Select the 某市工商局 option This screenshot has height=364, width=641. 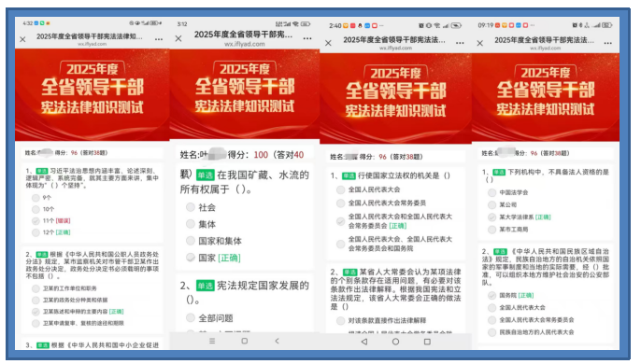pyautogui.click(x=508, y=230)
